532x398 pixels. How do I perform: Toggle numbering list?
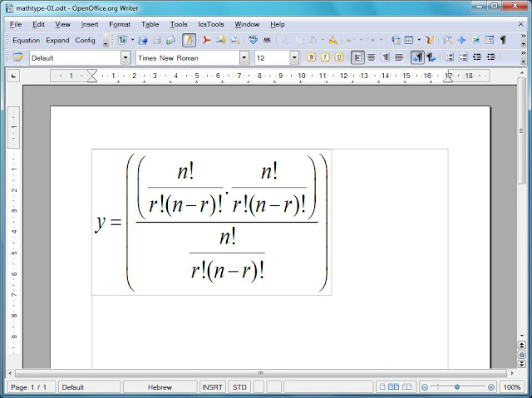[x=450, y=57]
